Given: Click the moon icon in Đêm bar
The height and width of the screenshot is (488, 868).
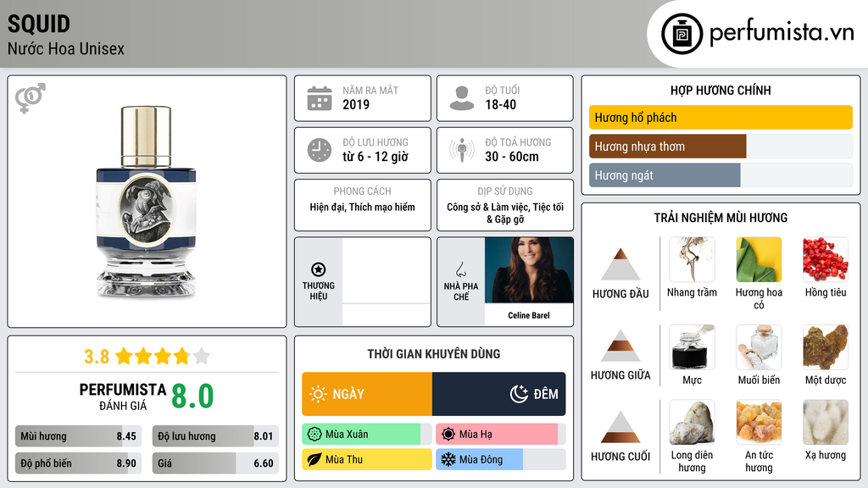Looking at the screenshot, I should point(519,394).
